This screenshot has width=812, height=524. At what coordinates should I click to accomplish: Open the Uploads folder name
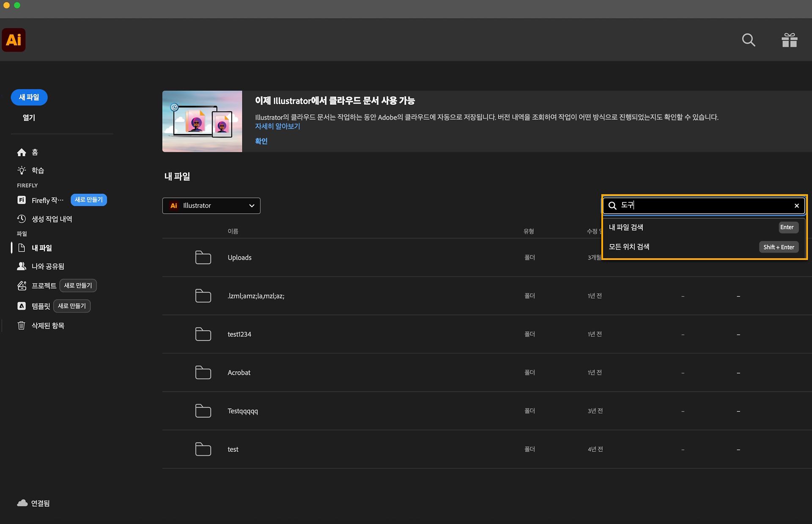[239, 257]
